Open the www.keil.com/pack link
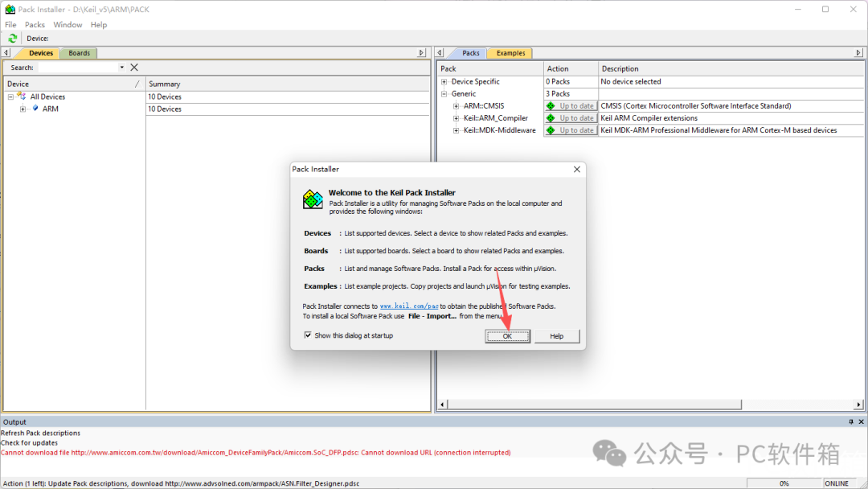The width and height of the screenshot is (868, 489). point(409,306)
